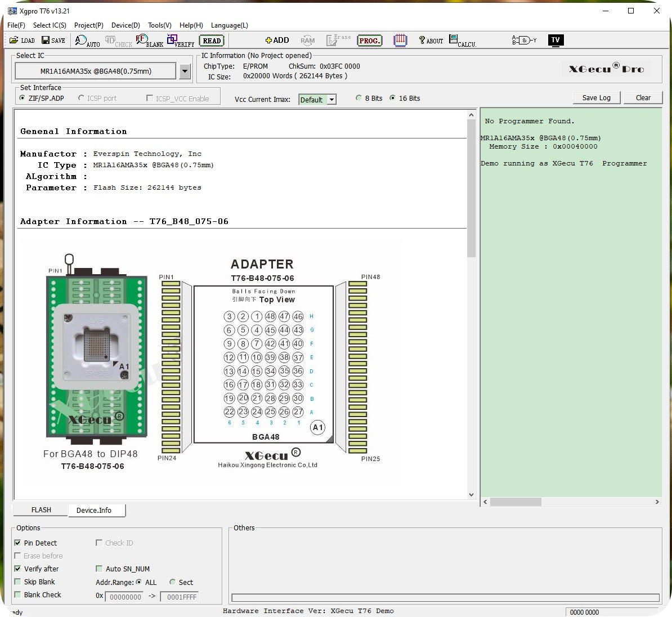Select the Sect address range radio
This screenshot has height=617, width=672.
click(172, 582)
